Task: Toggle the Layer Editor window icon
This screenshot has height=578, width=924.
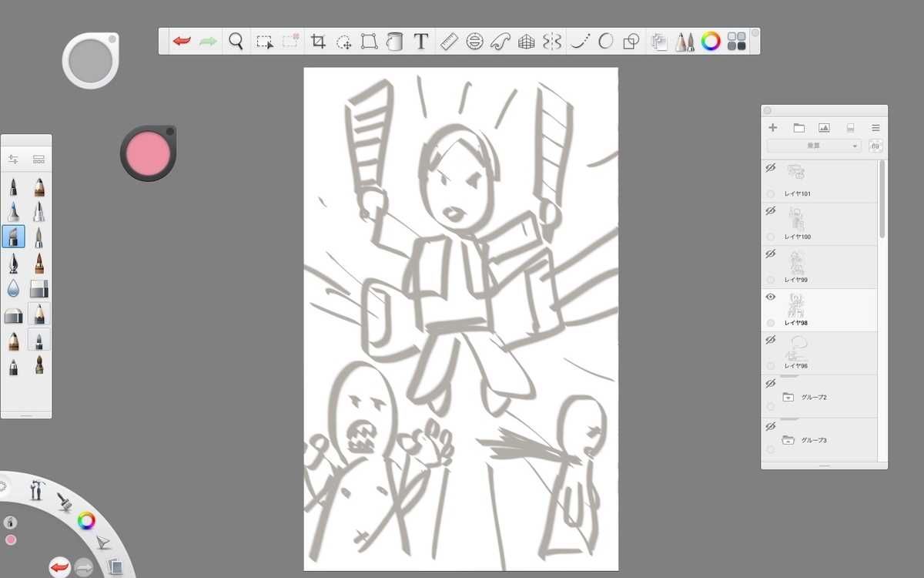Action: pyautogui.click(x=659, y=42)
